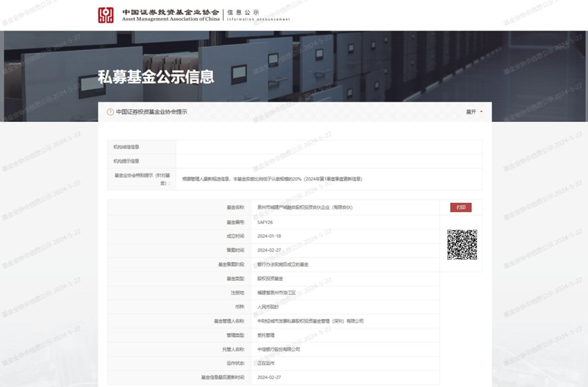Click the custodian name 中信银行股份有限公司

(278, 349)
